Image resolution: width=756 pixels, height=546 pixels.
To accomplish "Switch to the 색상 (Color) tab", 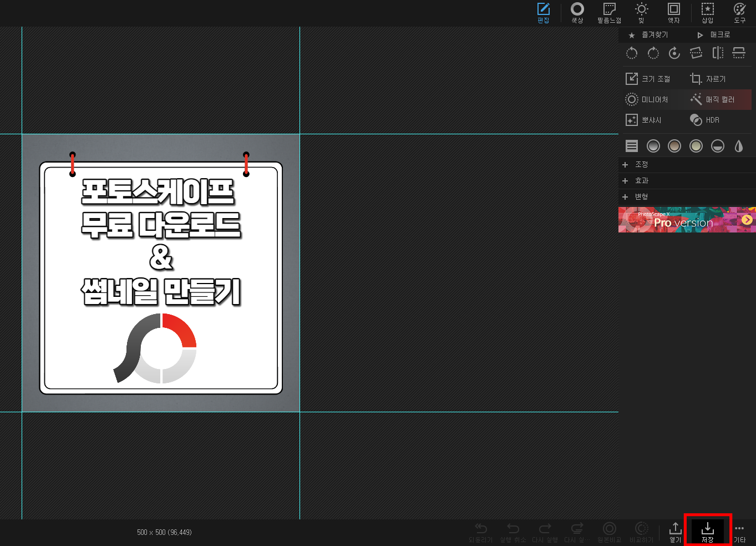I will point(577,13).
